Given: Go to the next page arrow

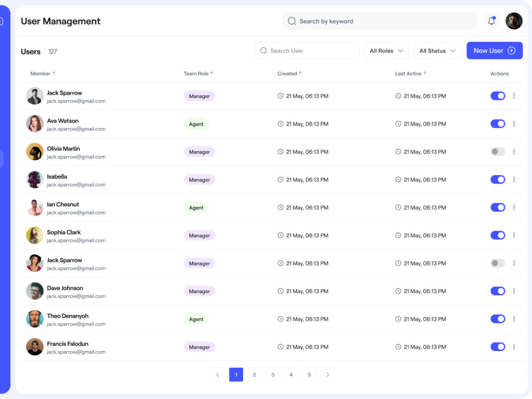Looking at the screenshot, I should tap(327, 375).
